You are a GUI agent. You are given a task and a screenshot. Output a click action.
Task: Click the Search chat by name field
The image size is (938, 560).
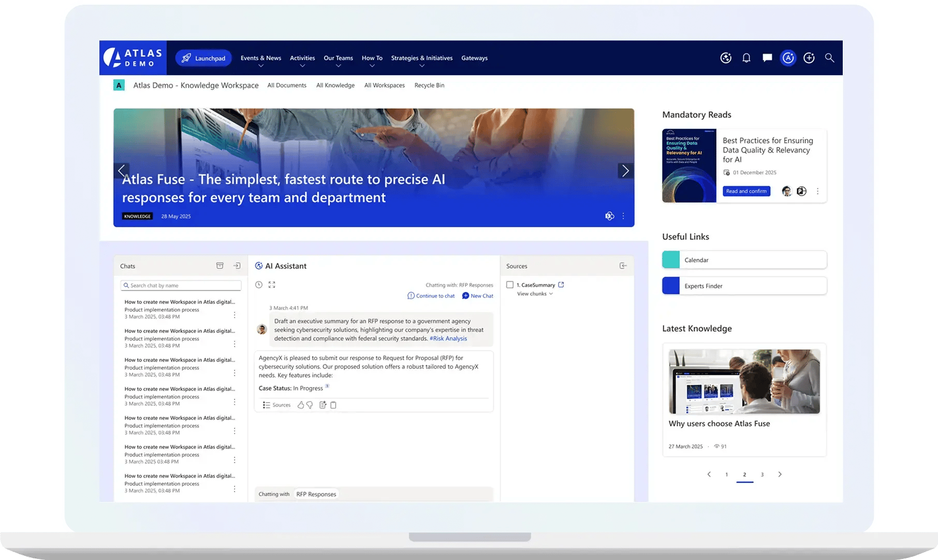tap(180, 285)
